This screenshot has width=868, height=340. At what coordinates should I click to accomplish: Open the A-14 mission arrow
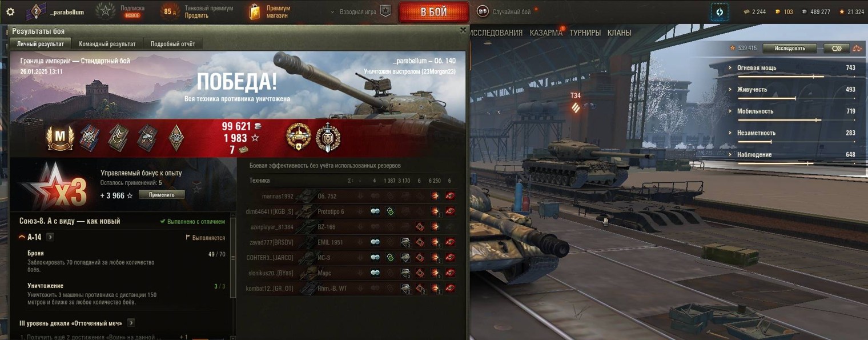(50, 237)
